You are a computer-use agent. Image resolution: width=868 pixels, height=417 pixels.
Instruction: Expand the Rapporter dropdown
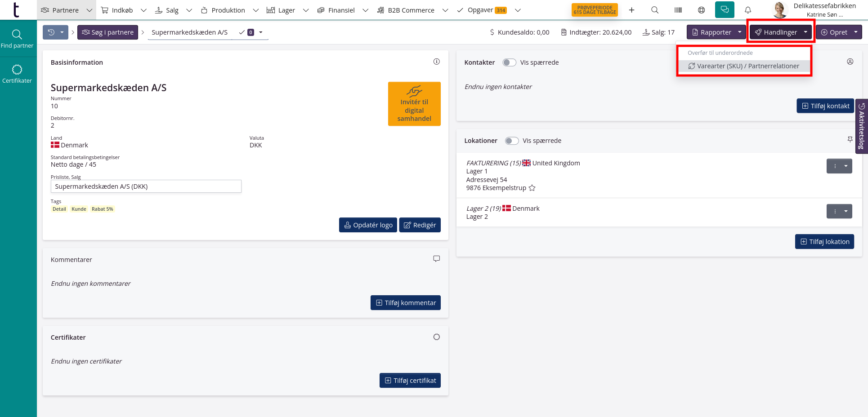pos(739,32)
